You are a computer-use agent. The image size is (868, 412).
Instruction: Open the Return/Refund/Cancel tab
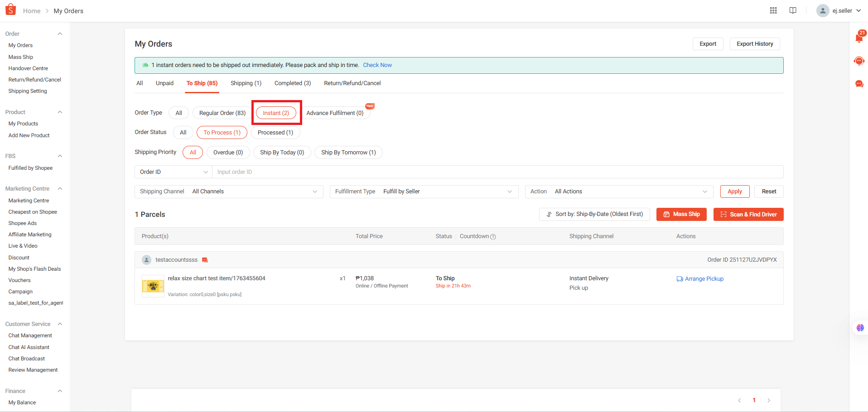tap(352, 83)
